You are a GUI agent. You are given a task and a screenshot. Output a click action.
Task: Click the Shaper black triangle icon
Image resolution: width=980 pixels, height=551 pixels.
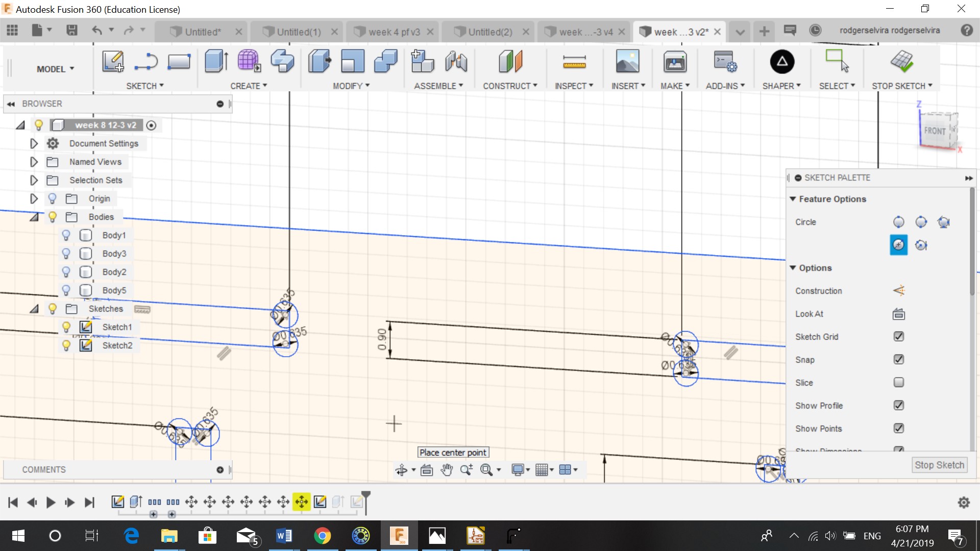coord(781,62)
